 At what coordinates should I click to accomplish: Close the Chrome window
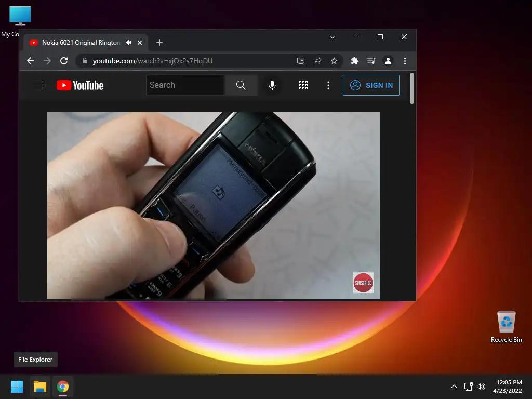404,37
